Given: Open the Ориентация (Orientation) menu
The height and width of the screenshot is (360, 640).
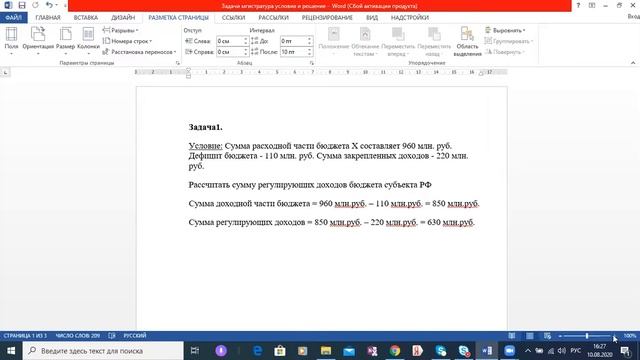Looking at the screenshot, I should click(38, 41).
